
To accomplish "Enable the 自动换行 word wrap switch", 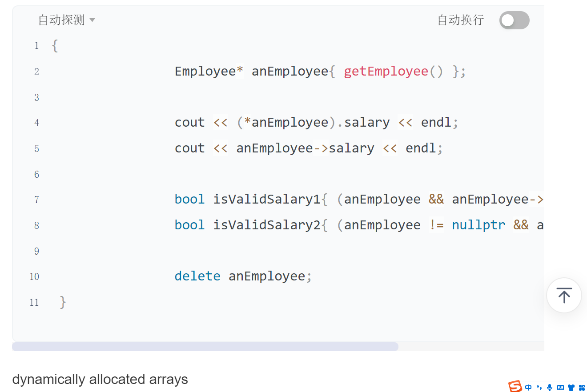I will coord(514,20).
